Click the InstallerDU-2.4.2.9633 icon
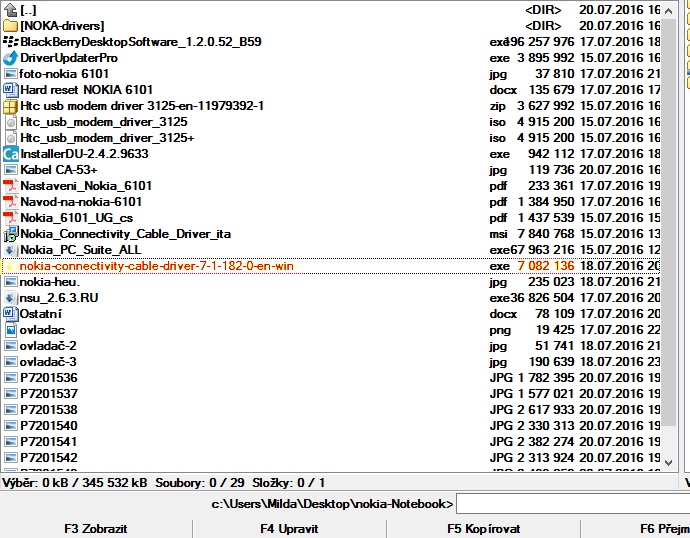Screen dimensions: 690x538 [x=10, y=154]
